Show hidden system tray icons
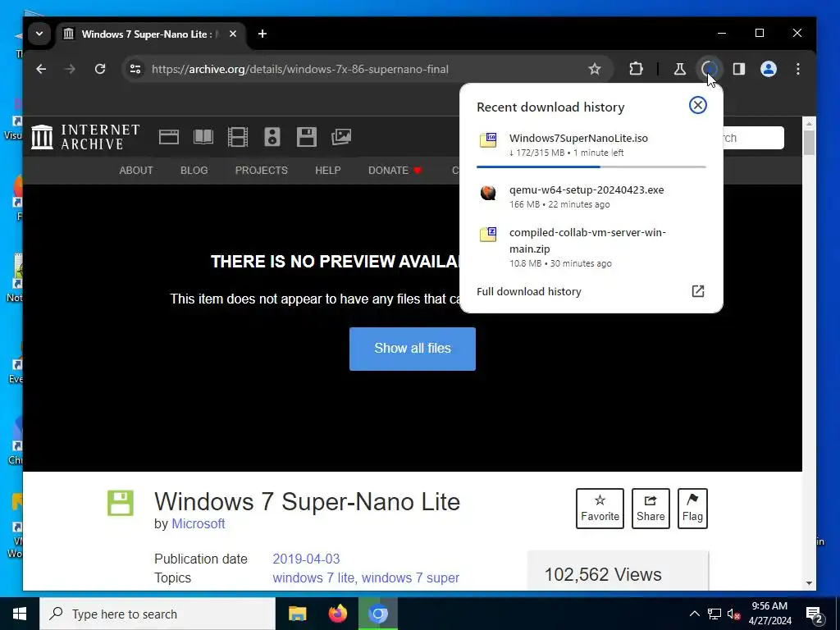Viewport: 840px width, 630px height. [x=694, y=614]
